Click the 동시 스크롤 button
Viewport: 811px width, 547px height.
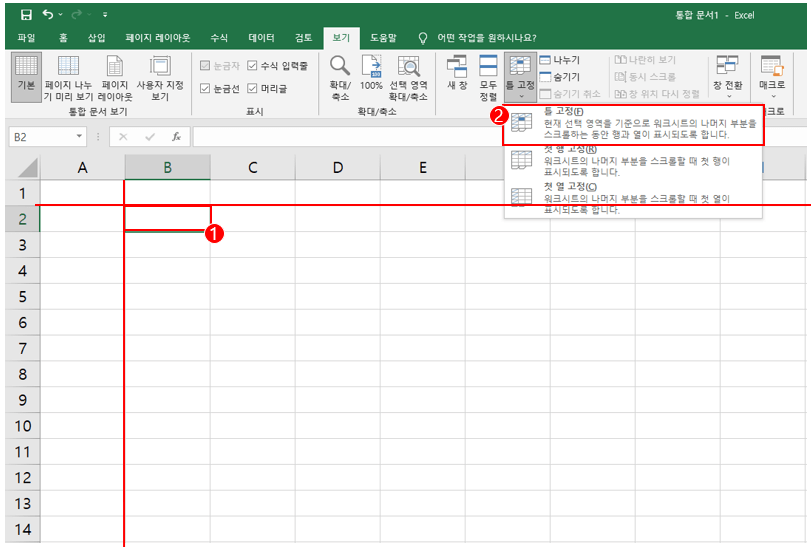click(645, 77)
